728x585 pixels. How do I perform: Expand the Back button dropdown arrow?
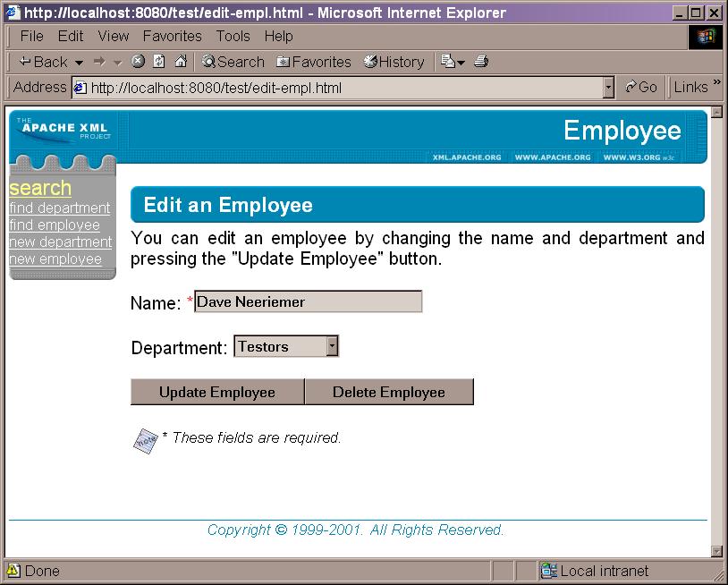79,62
